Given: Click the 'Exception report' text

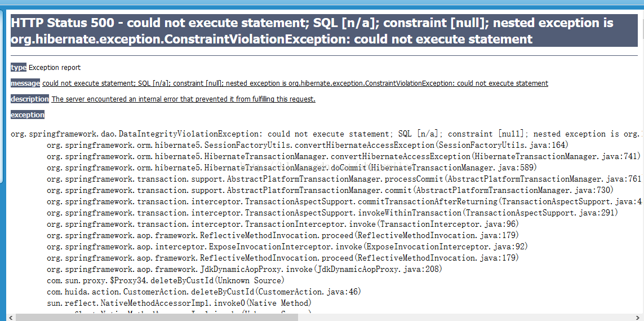Looking at the screenshot, I should (x=55, y=67).
